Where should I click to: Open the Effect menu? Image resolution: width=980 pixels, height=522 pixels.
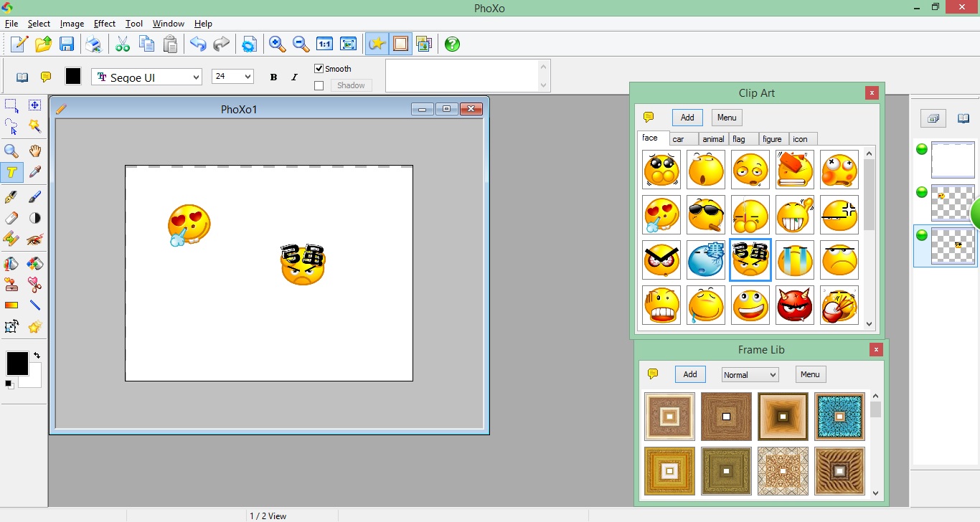click(105, 24)
